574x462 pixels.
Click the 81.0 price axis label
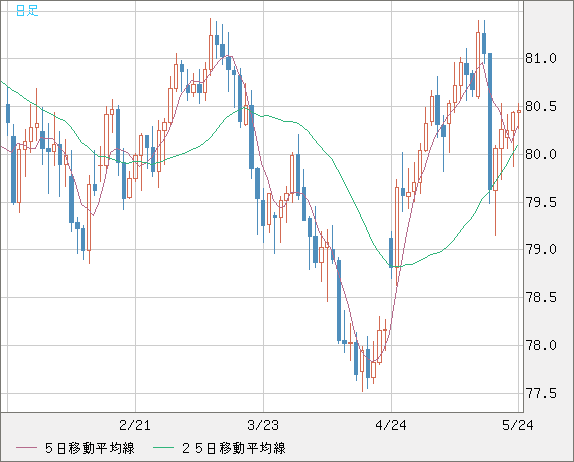(x=541, y=58)
